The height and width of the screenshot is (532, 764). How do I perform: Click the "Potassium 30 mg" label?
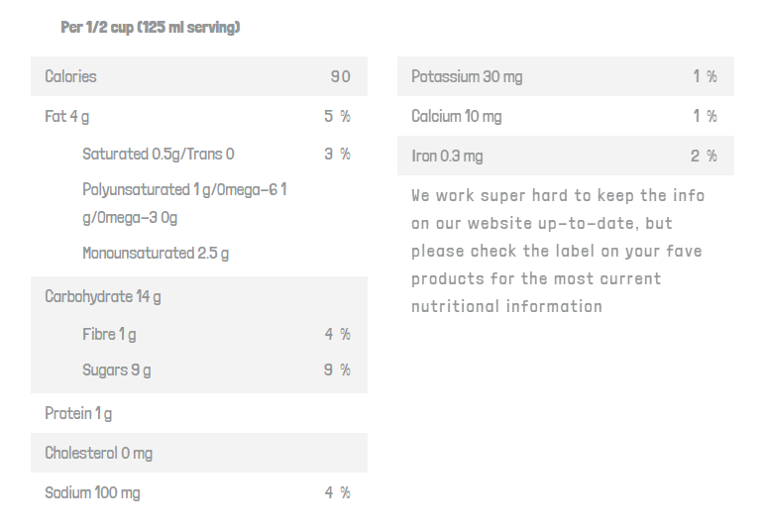coord(467,76)
